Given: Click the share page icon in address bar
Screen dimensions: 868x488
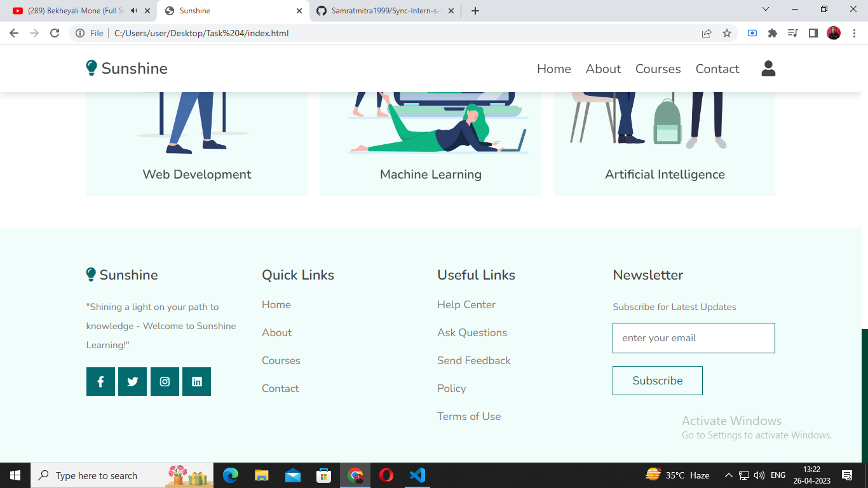Looking at the screenshot, I should click(x=707, y=33).
